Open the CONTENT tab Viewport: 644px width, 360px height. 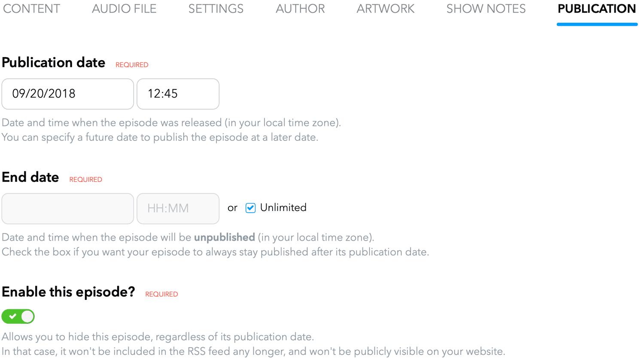coord(31,9)
